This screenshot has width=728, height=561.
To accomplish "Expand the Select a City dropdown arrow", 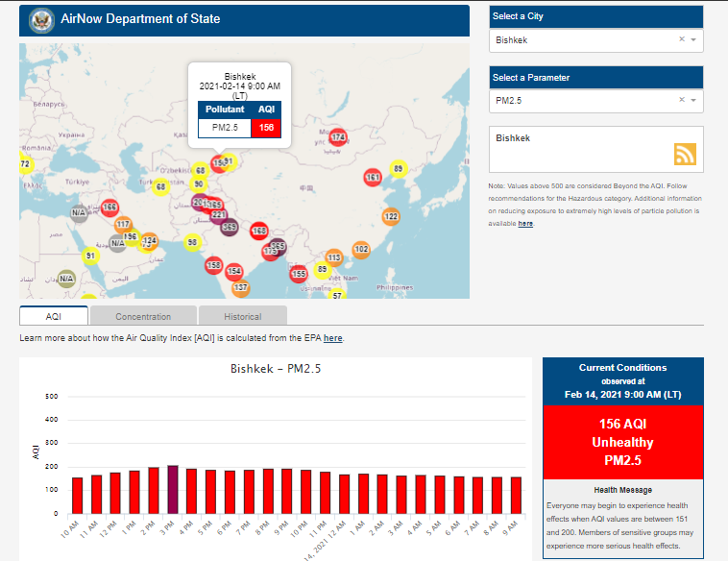I will (693, 40).
